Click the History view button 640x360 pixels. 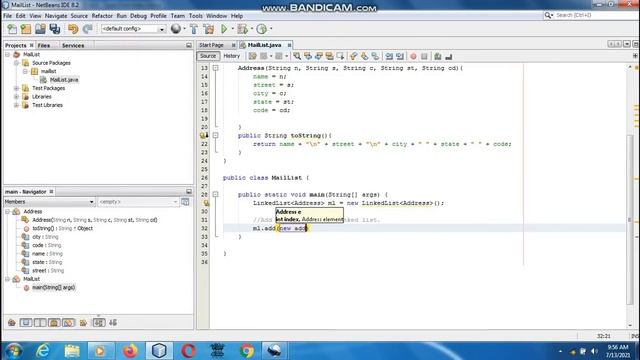[x=231, y=56]
